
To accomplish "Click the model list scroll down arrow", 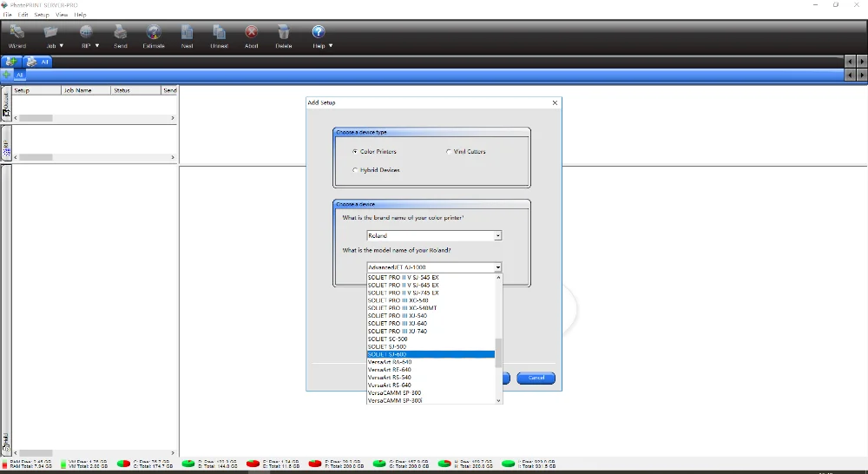I will 498,400.
